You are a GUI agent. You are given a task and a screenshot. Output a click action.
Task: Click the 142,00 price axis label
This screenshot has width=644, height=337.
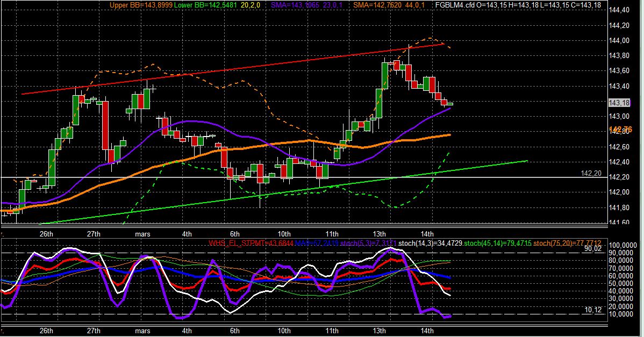tap(619, 192)
